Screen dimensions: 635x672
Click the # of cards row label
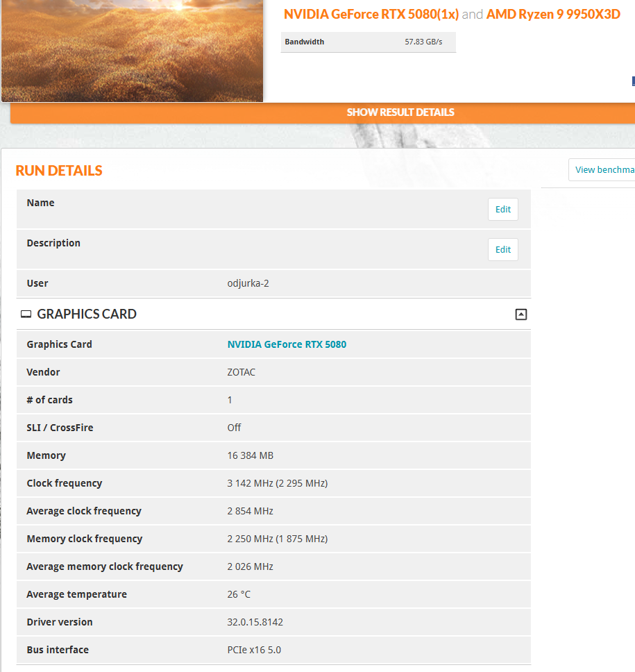tap(50, 400)
